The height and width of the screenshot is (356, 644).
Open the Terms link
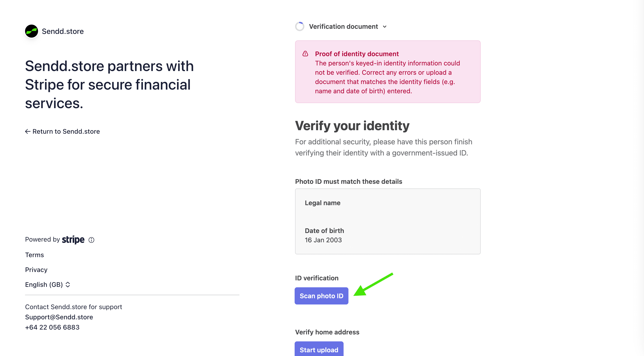pyautogui.click(x=35, y=255)
